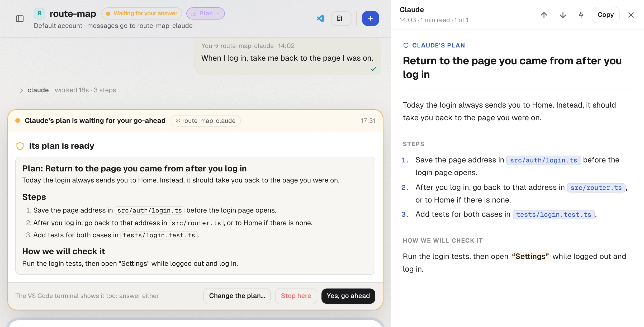Open the Plan mode dropdown
Image resolution: width=644 pixels, height=327 pixels.
tap(205, 13)
